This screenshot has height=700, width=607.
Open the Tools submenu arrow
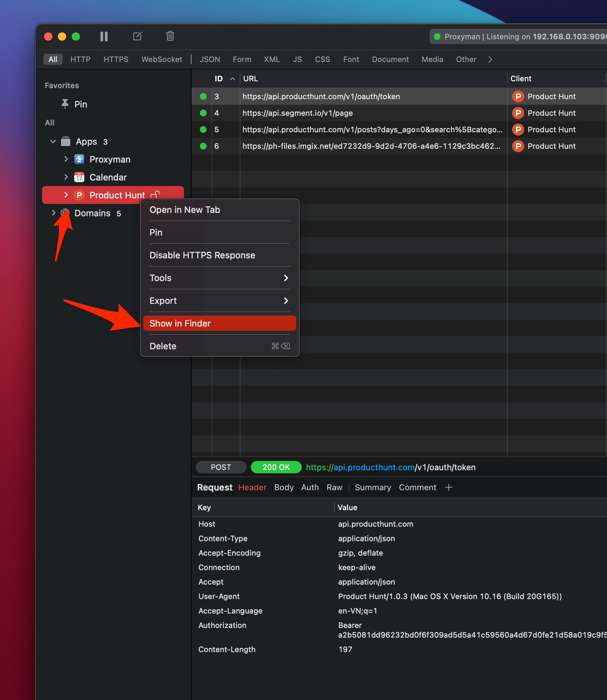(286, 278)
